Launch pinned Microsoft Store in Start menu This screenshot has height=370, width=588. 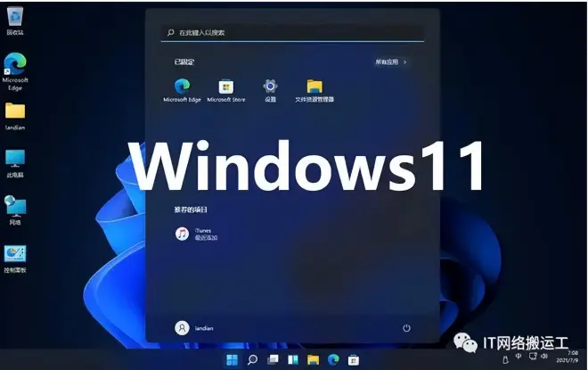226,90
